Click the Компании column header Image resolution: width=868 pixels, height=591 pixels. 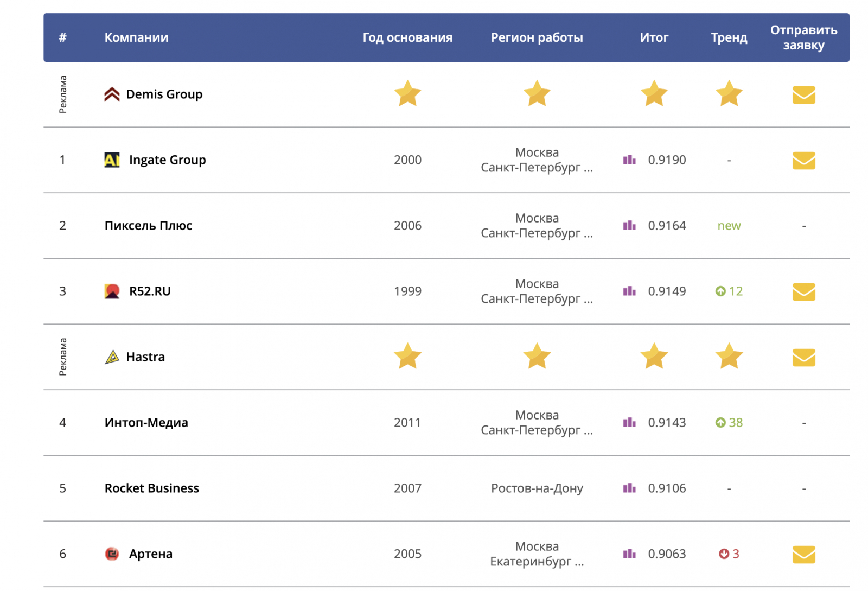(136, 37)
